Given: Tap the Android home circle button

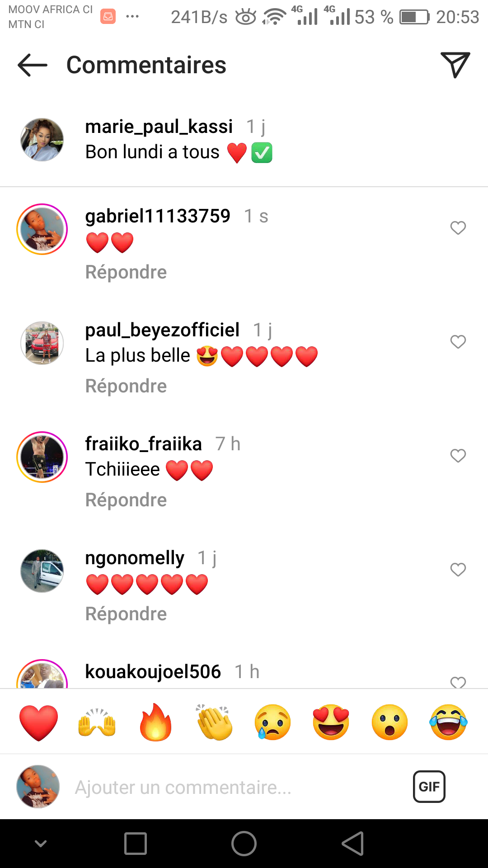Looking at the screenshot, I should pyautogui.click(x=244, y=844).
